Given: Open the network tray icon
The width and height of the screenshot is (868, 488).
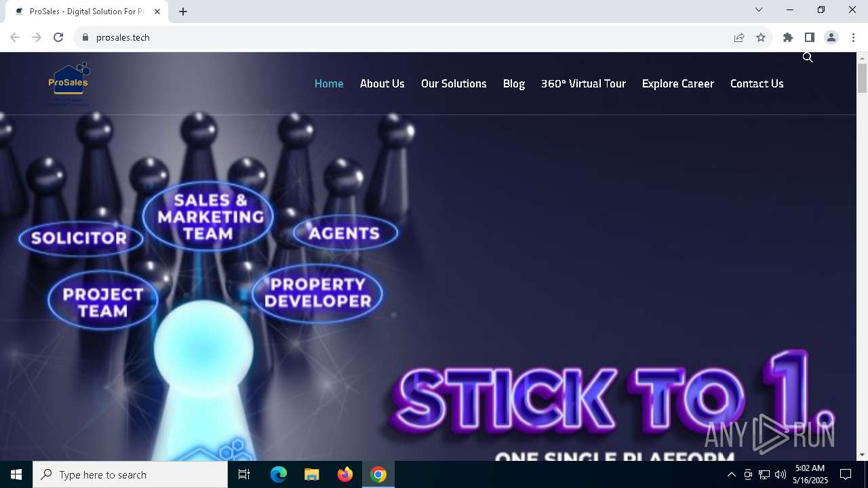Looking at the screenshot, I should tap(764, 474).
